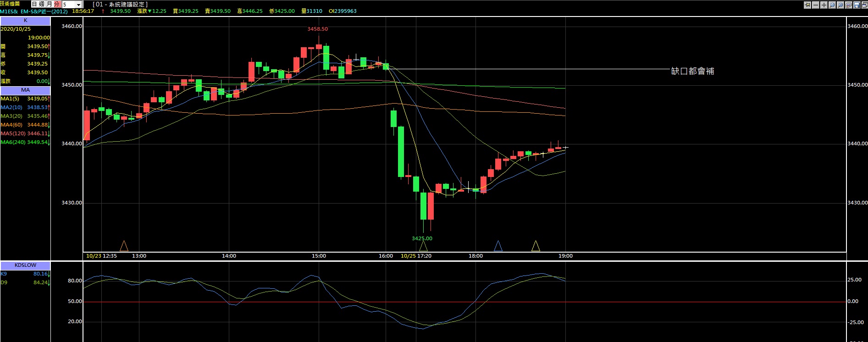Screen dimensions: 868x342
Task: Click the minus shrink chart icon
Action: click(816, 5)
